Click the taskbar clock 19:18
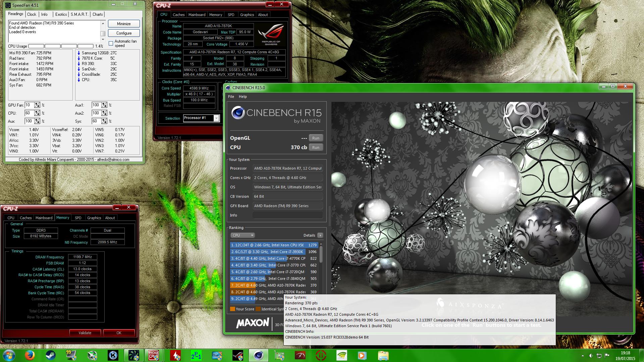644x362 pixels. tap(625, 353)
